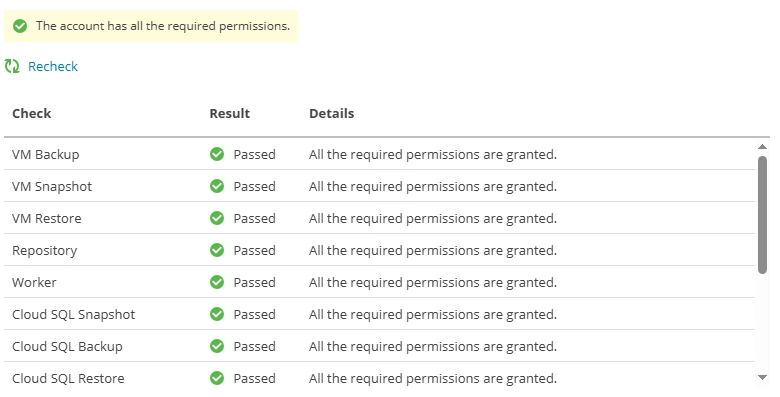Select the VM Backup row
The height and width of the screenshot is (397, 780).
(379, 154)
